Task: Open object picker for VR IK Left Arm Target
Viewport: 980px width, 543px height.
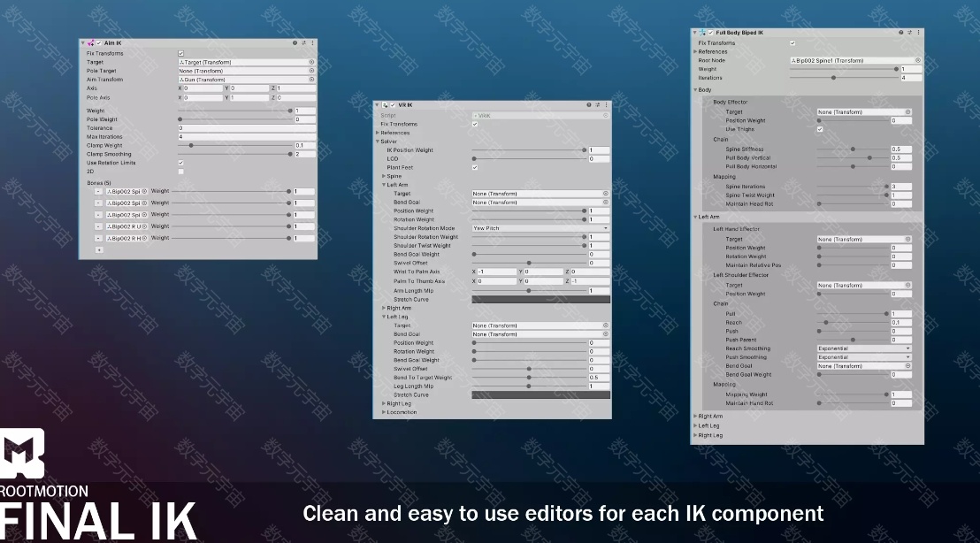Action: [606, 194]
